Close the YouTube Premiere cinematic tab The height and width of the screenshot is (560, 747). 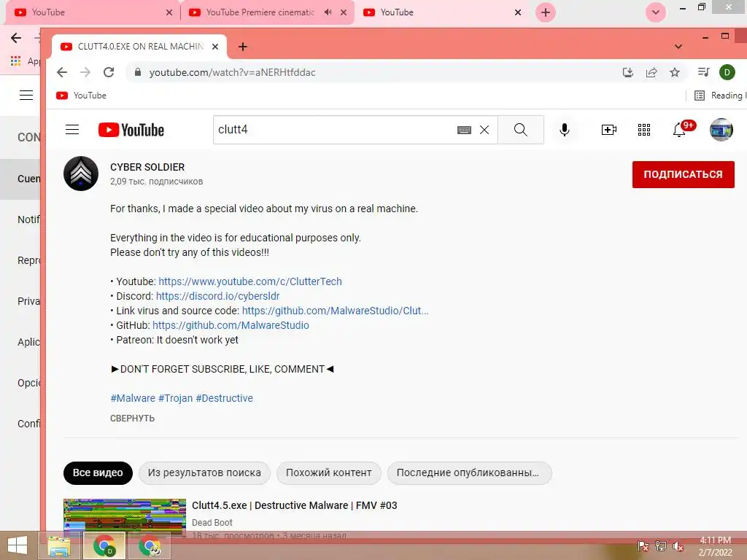(344, 12)
